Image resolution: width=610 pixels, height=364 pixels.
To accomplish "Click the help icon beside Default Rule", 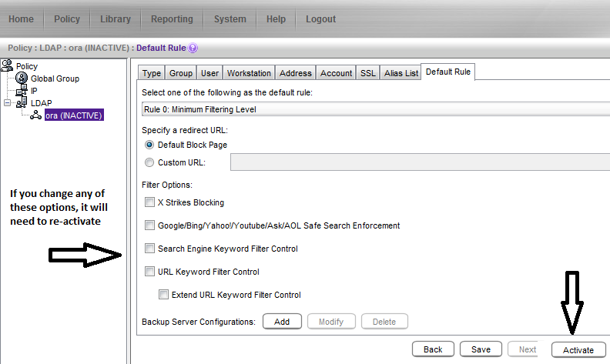I will point(193,48).
